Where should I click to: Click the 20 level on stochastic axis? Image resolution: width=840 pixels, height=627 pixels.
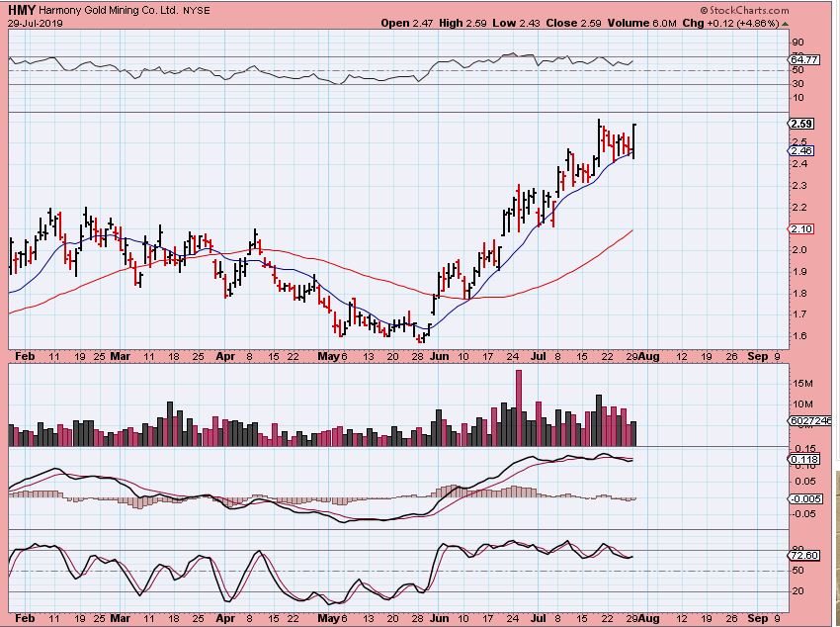point(798,591)
